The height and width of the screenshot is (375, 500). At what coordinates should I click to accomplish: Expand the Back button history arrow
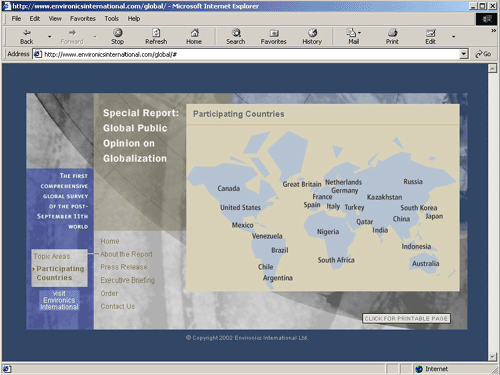tap(50, 36)
